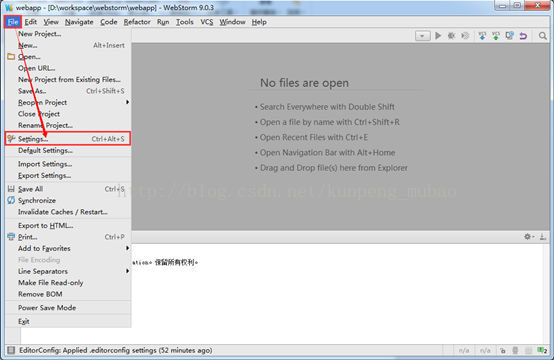555x360 pixels.
Task: Select Save As... entry
Action: click(x=68, y=91)
